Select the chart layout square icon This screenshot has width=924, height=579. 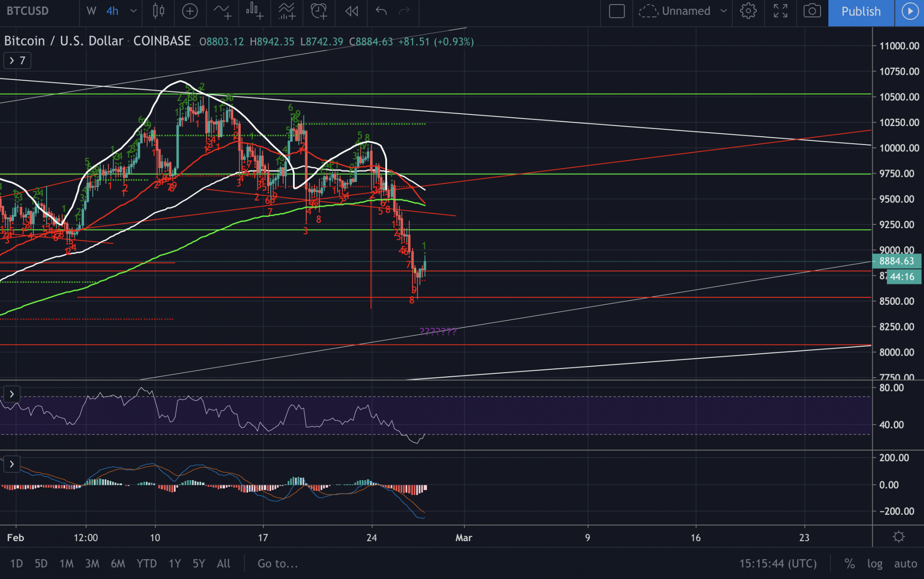pyautogui.click(x=617, y=11)
